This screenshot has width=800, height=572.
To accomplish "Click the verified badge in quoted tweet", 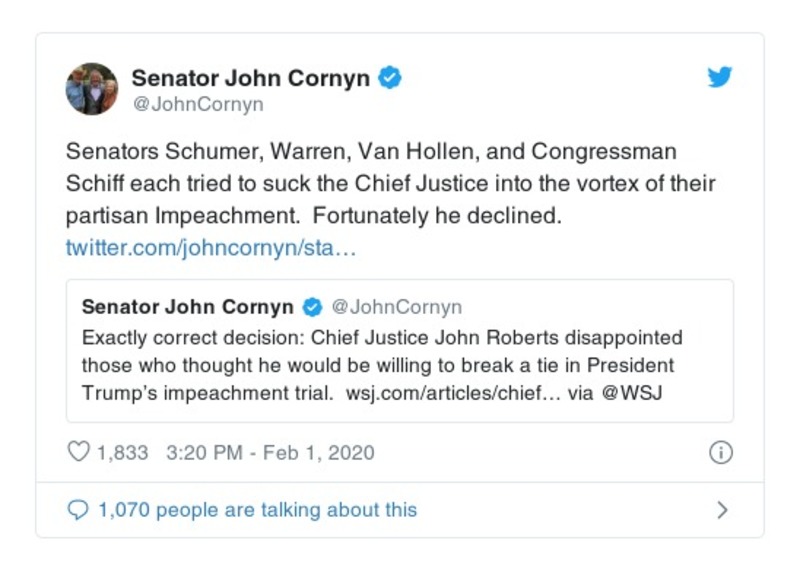I will click(x=312, y=306).
